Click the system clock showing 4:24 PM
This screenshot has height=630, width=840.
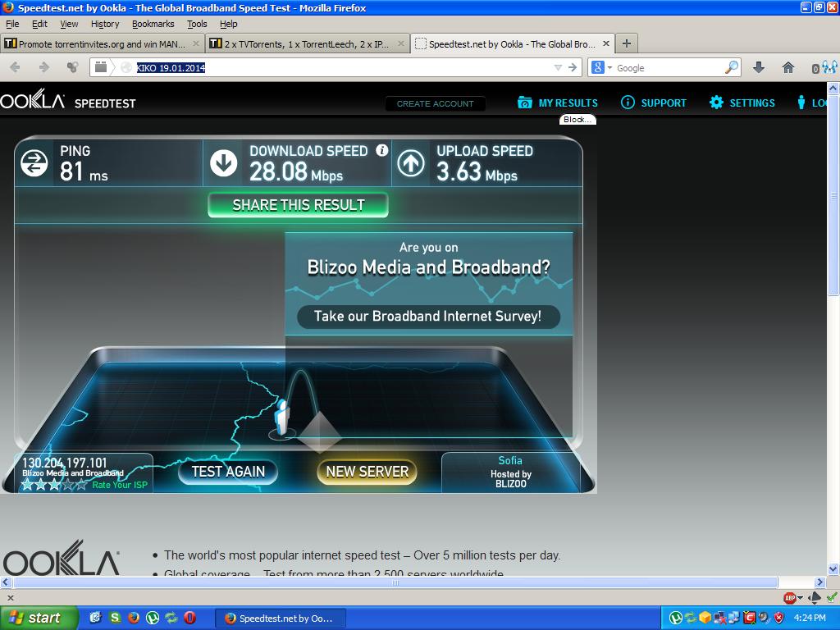click(810, 618)
